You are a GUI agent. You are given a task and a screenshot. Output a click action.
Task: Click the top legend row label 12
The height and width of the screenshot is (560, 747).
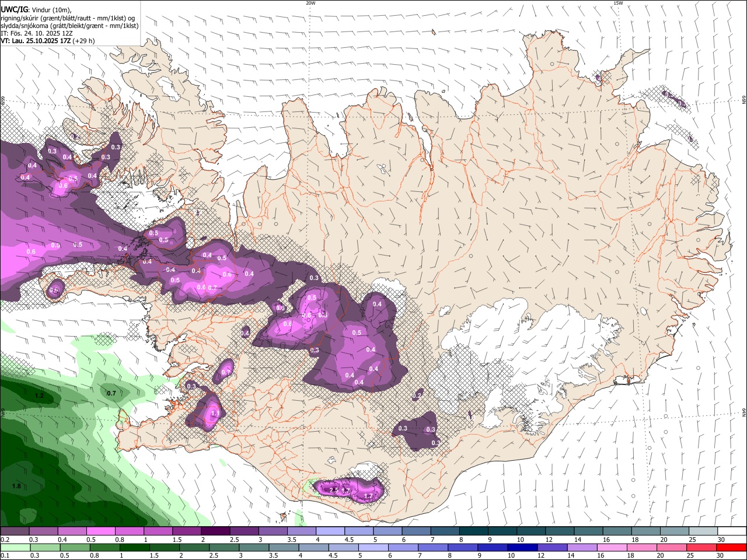tap(549, 540)
